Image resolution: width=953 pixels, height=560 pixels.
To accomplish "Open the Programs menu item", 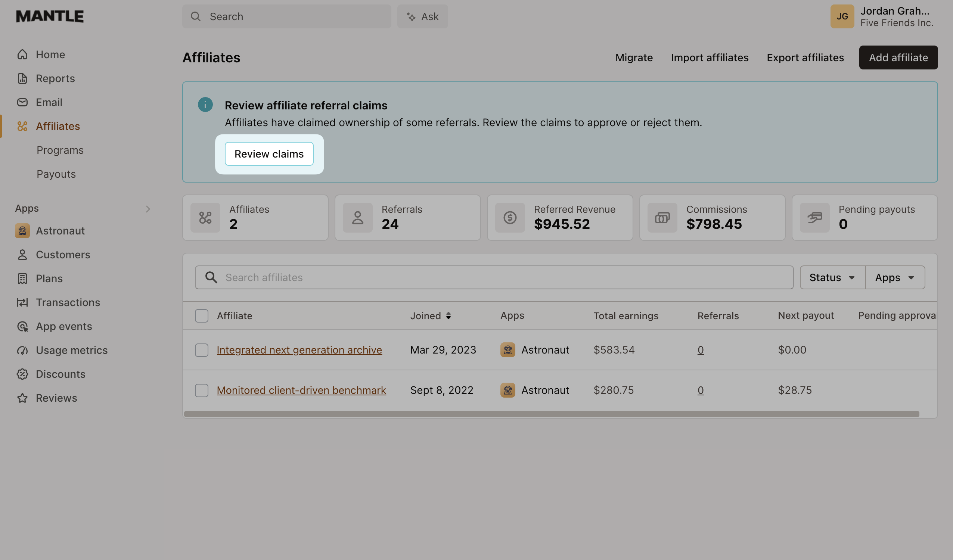I will pos(60,150).
